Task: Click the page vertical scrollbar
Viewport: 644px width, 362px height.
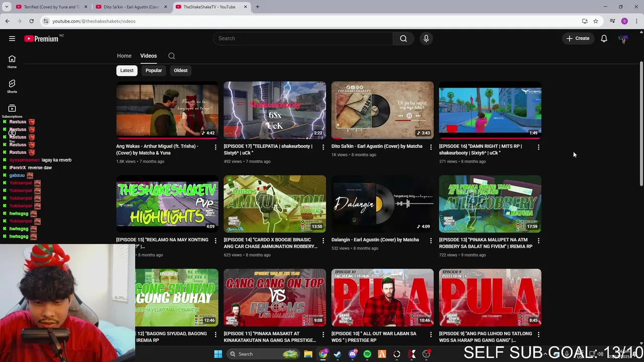Action: (x=641, y=123)
